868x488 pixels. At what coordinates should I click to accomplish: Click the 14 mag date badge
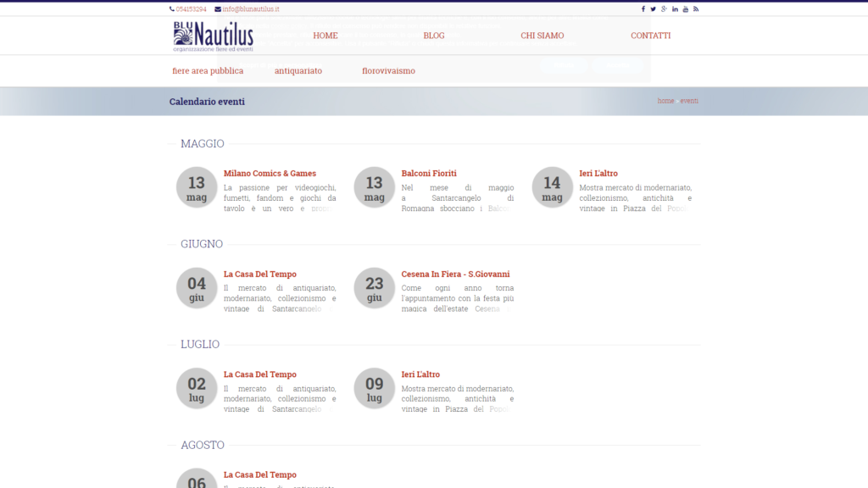[552, 187]
